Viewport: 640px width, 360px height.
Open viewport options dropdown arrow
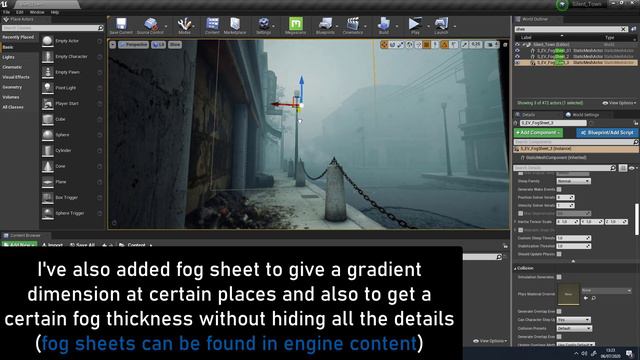point(113,44)
